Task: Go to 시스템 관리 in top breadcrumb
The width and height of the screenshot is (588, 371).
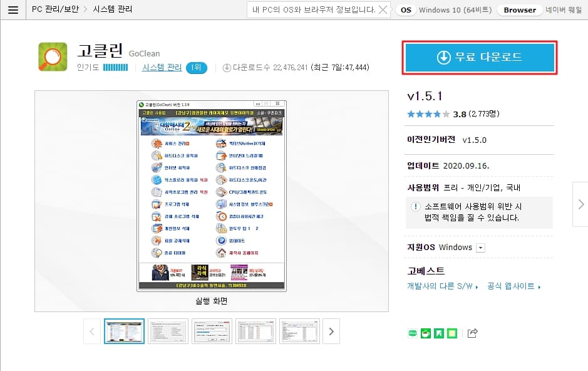Action: pos(113,9)
